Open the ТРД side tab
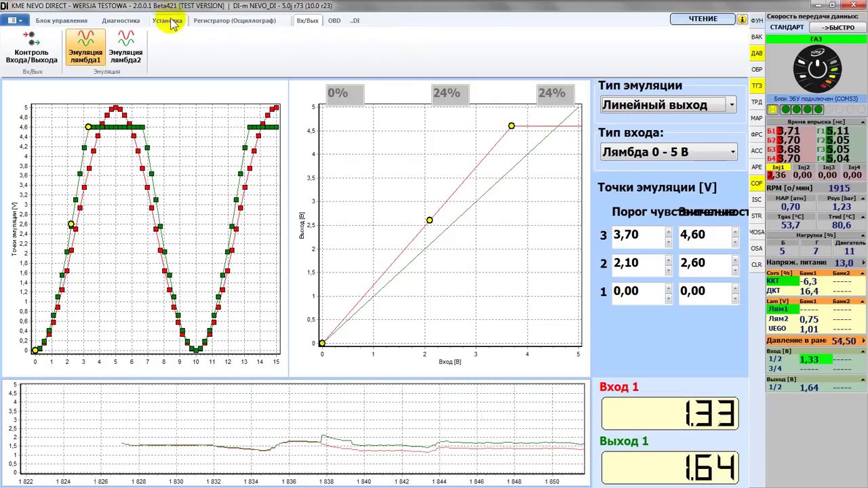 (757, 102)
